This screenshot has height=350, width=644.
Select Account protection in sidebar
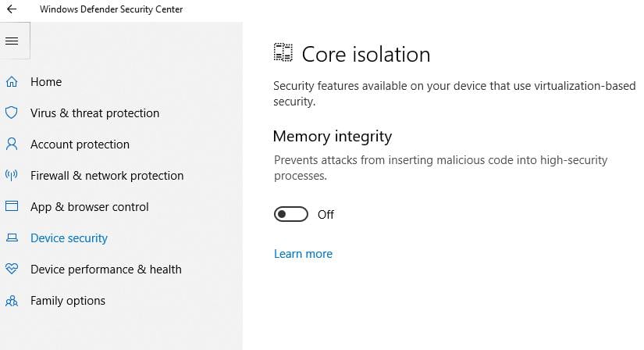(80, 145)
